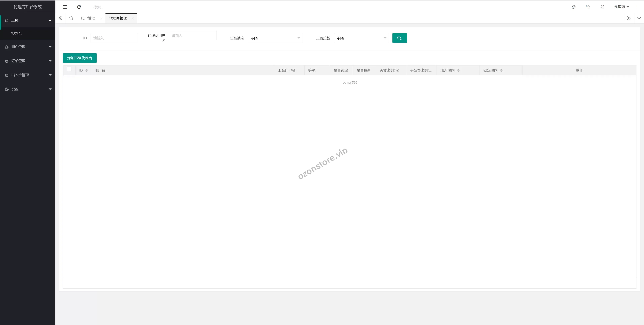644x325 pixels.
Task: Open 控制台 from the sidebar
Action: point(16,33)
